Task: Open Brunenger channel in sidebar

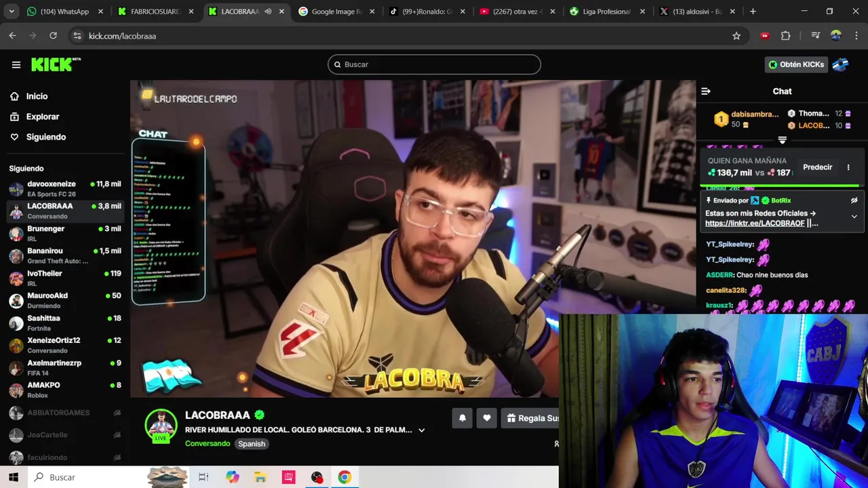Action: (65, 234)
